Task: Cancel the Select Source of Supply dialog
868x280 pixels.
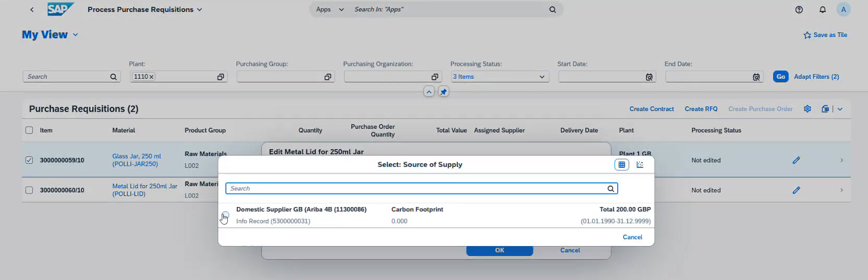Action: point(632,237)
